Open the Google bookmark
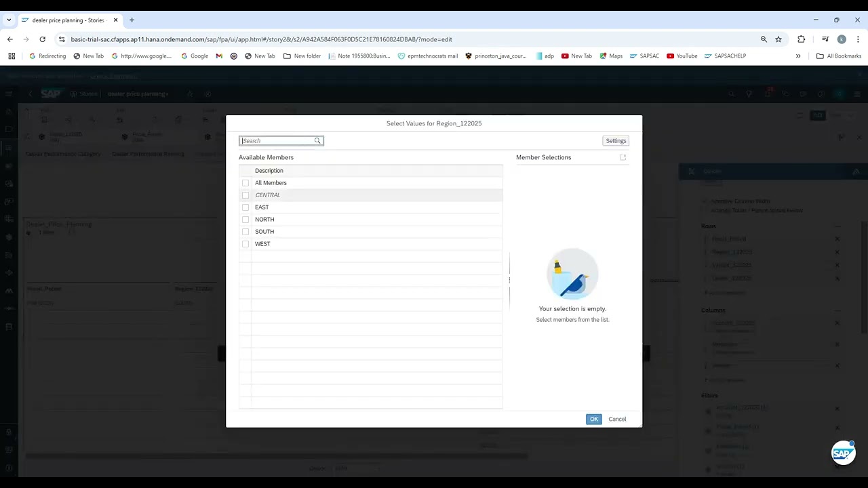 pyautogui.click(x=195, y=56)
